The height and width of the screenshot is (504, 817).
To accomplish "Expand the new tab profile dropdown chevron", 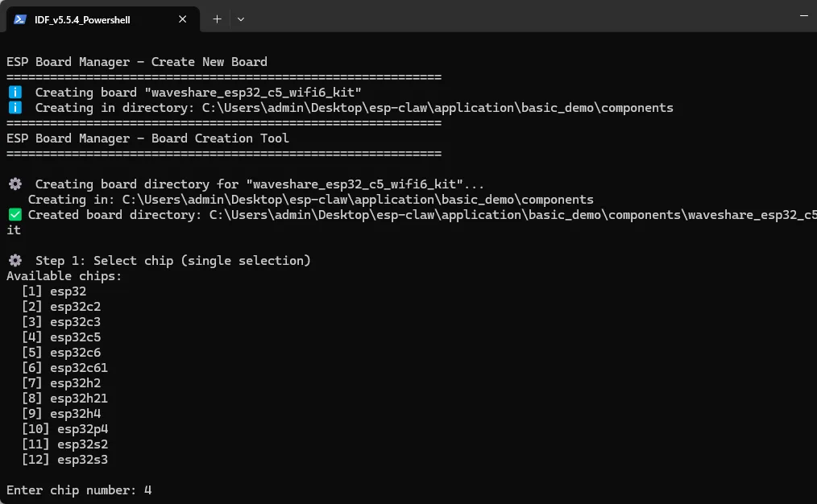I will pos(241,19).
